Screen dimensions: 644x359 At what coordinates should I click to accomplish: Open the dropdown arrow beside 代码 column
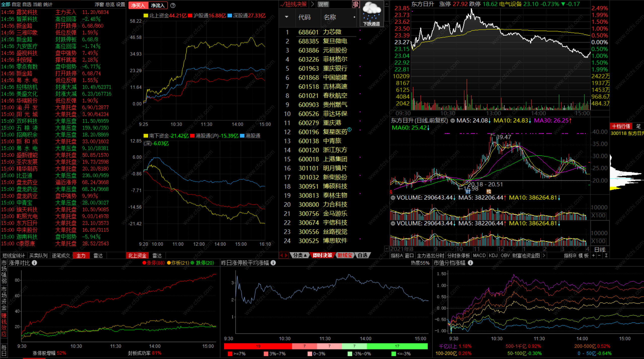[287, 17]
